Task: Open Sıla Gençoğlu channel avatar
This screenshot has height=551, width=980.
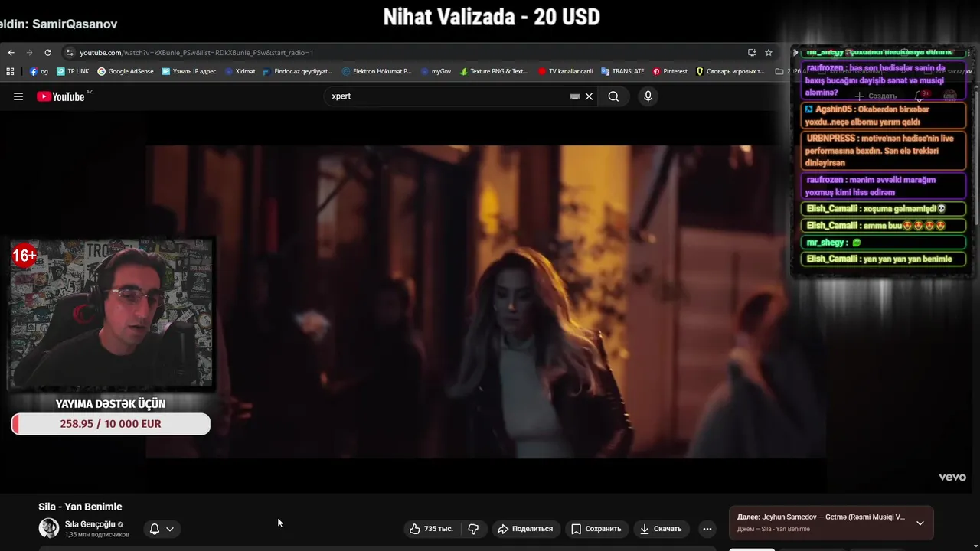Action: point(49,528)
